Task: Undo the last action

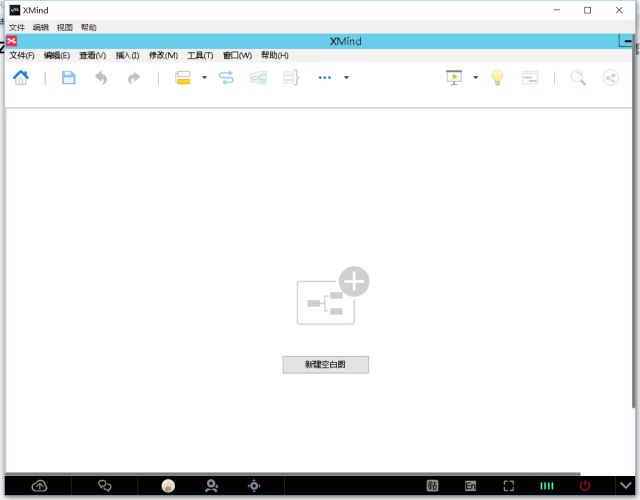Action: pyautogui.click(x=101, y=78)
